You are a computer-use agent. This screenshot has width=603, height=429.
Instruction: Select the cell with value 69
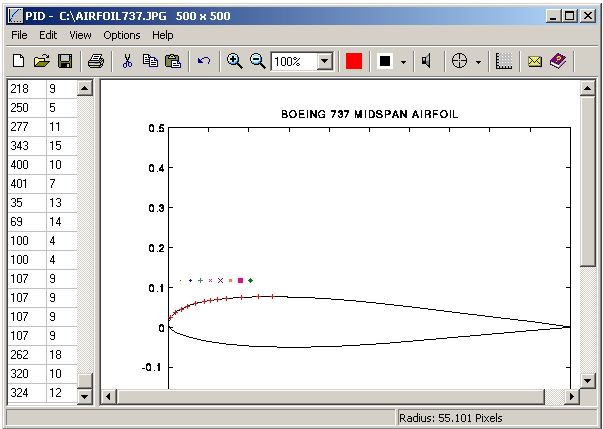pyautogui.click(x=27, y=222)
